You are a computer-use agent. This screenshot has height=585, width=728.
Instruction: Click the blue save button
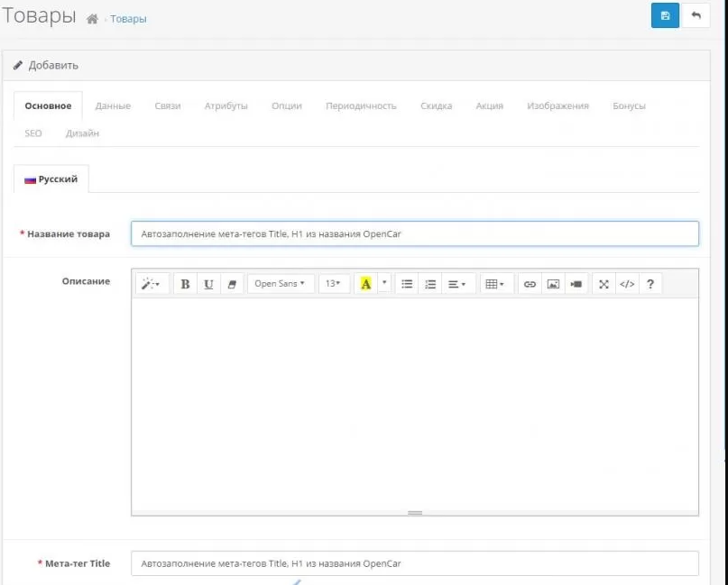pyautogui.click(x=665, y=15)
